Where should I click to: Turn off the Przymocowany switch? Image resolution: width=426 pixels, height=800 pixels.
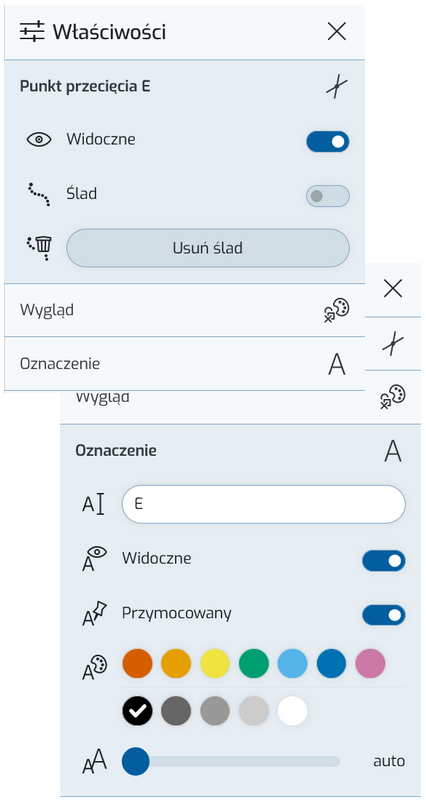[384, 615]
